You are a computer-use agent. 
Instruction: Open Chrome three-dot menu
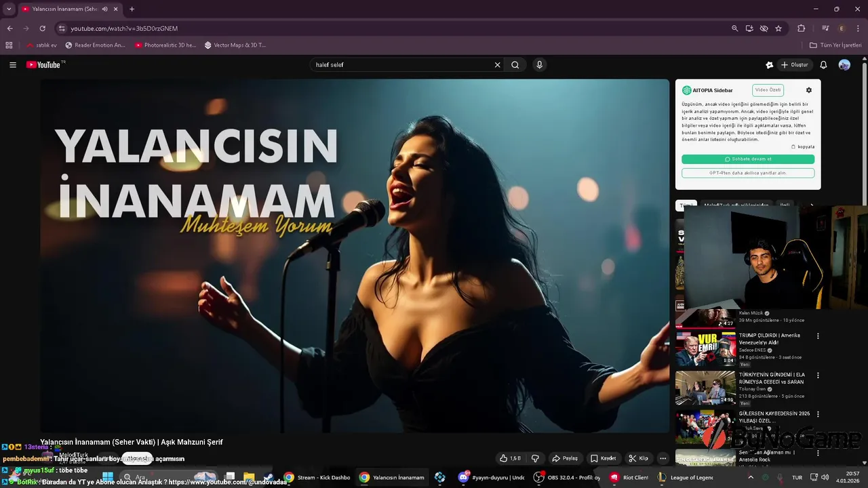(x=858, y=28)
